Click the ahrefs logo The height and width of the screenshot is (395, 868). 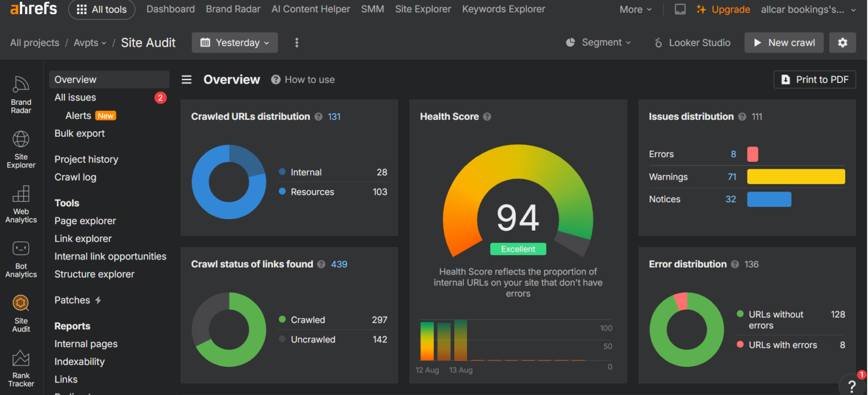tap(34, 8)
